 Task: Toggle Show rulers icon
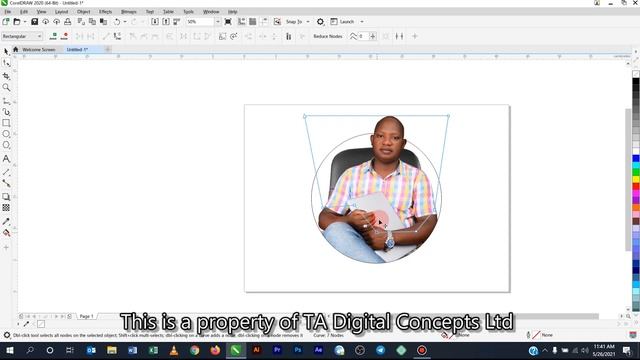(x=242, y=22)
